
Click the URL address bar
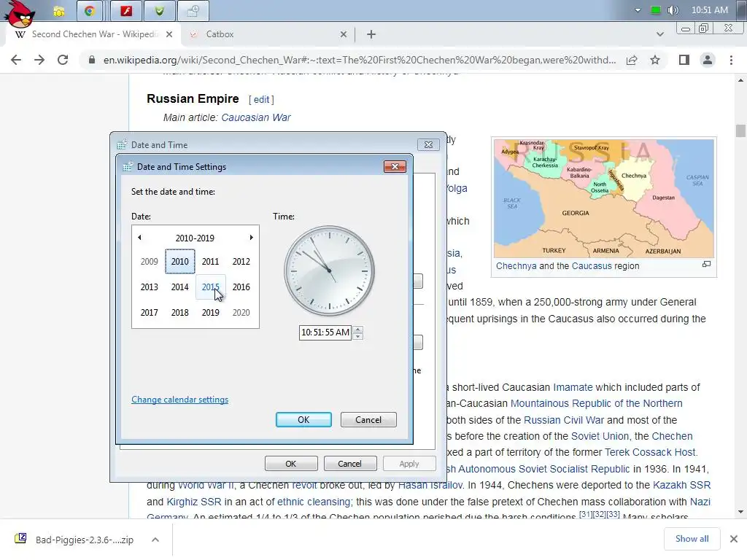(360, 60)
